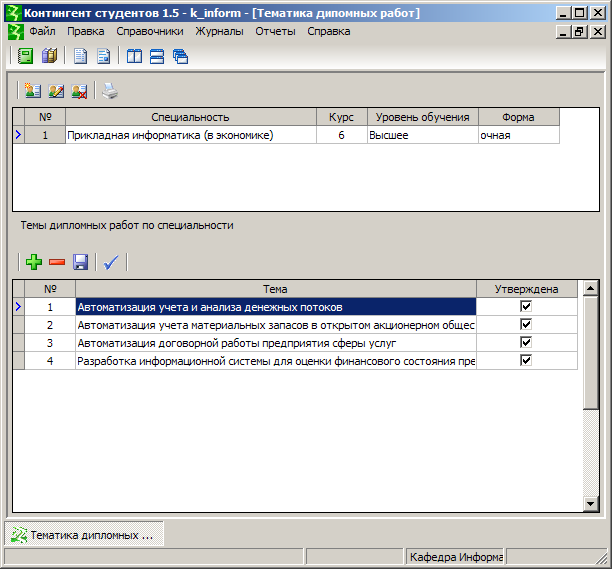Add a new specialty record icon

click(32, 91)
